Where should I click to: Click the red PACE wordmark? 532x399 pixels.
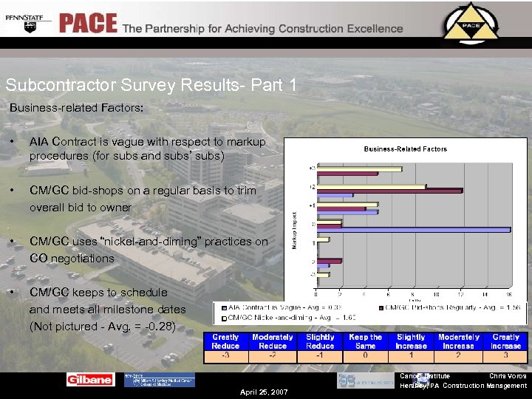coord(88,24)
